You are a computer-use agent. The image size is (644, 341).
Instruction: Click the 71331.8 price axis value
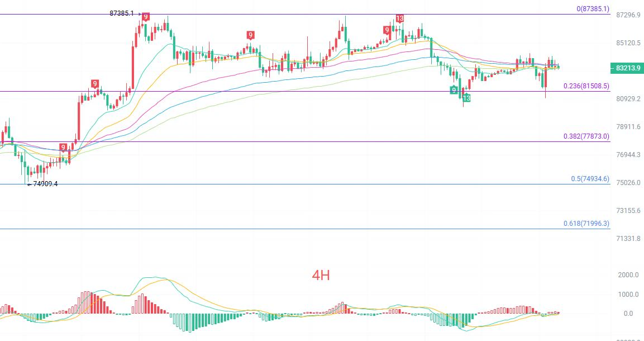click(x=628, y=238)
